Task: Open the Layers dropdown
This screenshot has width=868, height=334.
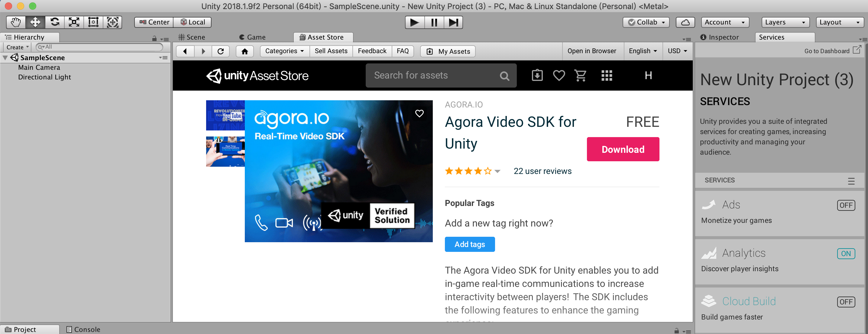Action: coord(785,22)
